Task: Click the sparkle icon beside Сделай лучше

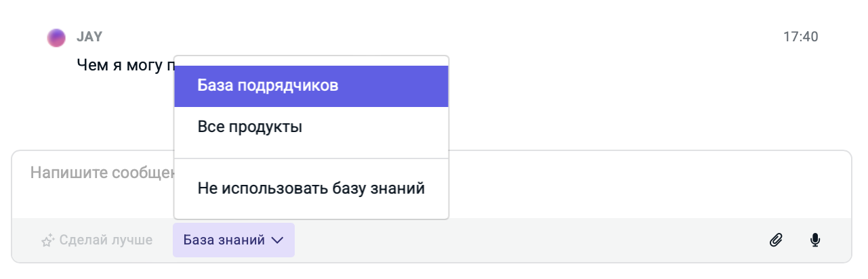Action: (47, 240)
